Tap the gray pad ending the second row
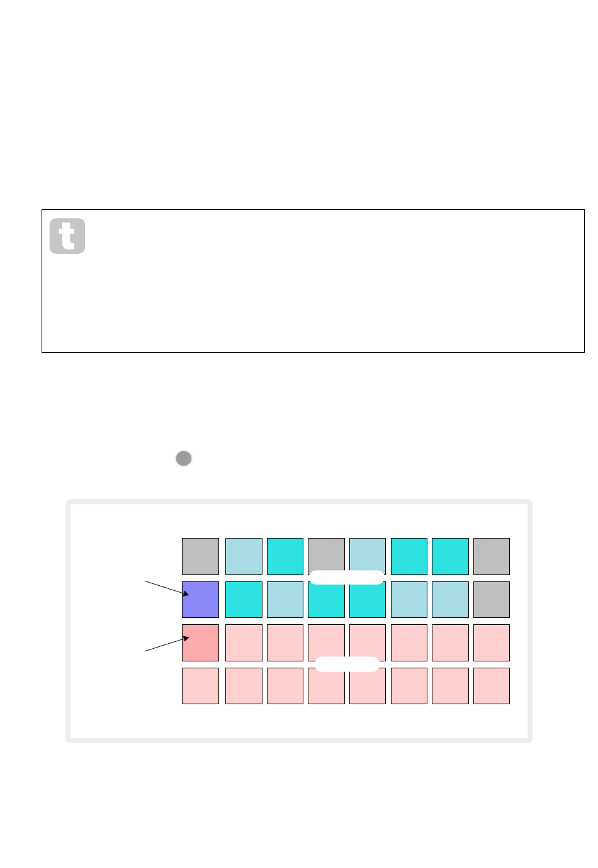 492,600
